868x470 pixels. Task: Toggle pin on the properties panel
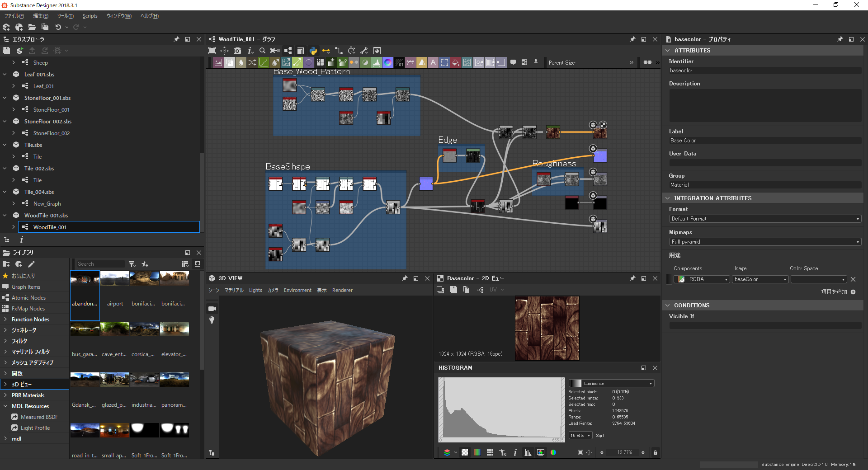click(840, 39)
